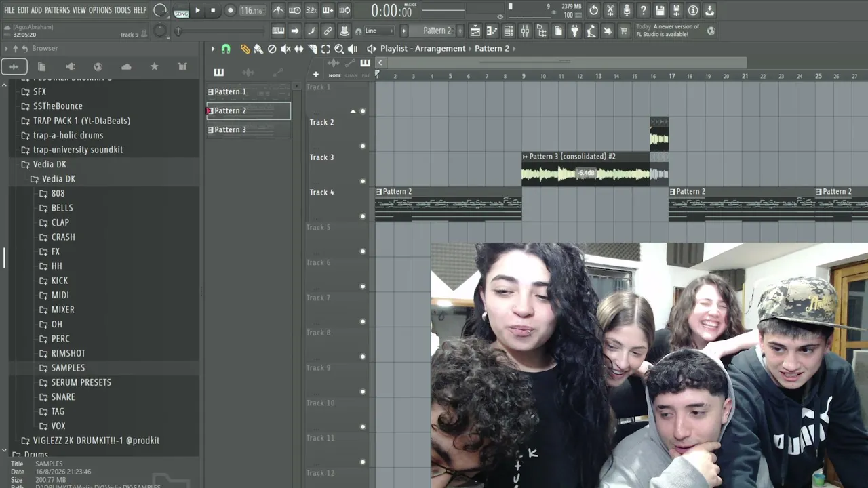Toggle countdown before recording
The image size is (868, 488).
(x=311, y=10)
